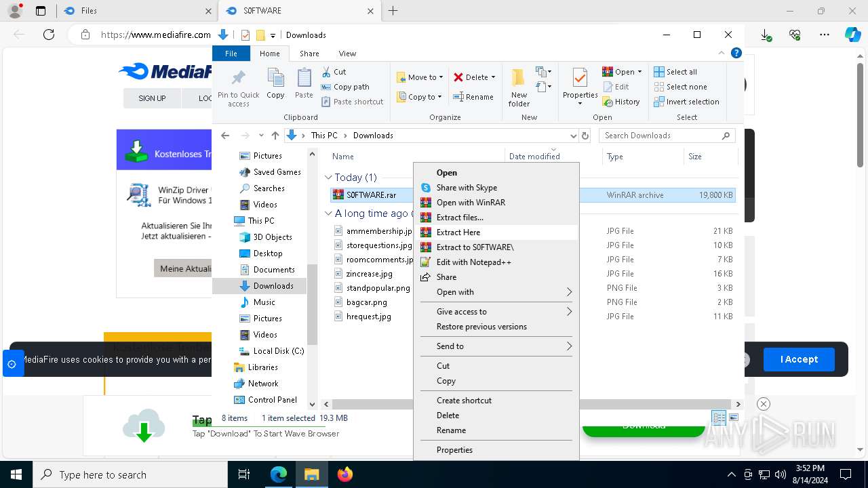Expand Send to submenu
The width and height of the screenshot is (868, 488).
click(x=496, y=346)
